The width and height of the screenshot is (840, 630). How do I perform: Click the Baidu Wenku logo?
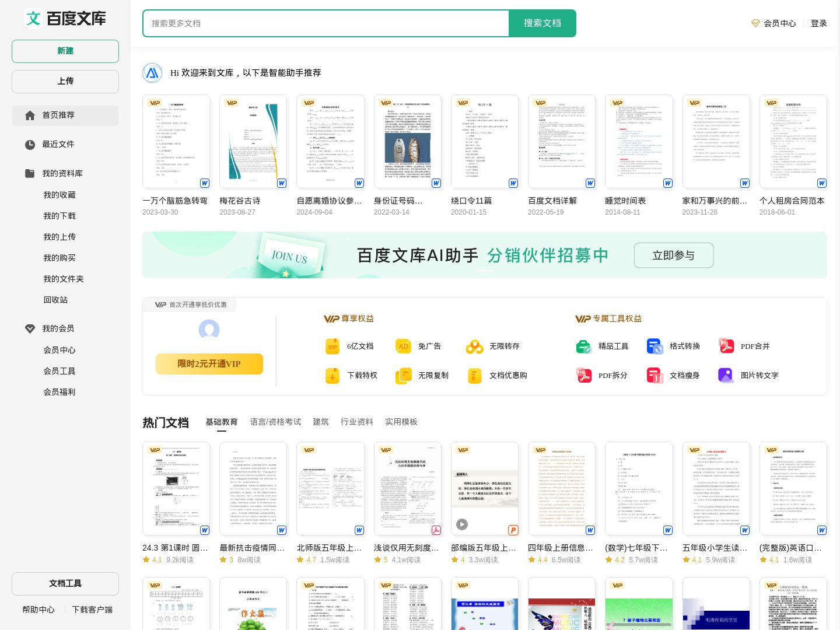click(x=65, y=19)
